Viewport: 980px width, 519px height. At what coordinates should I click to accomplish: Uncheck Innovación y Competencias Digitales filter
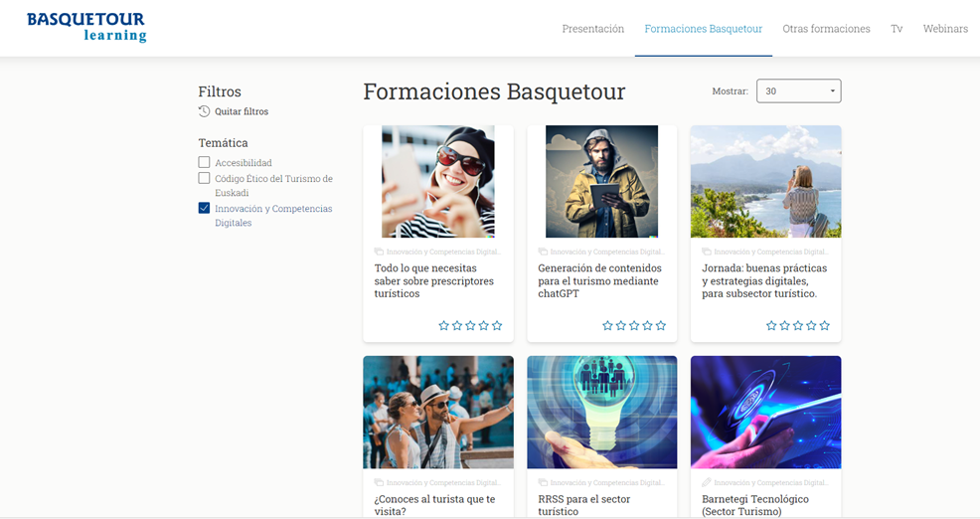click(x=204, y=209)
